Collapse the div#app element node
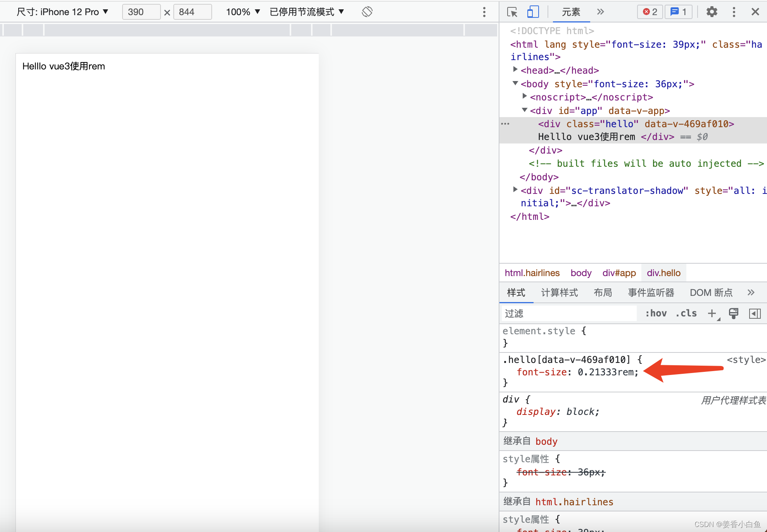 525,110
